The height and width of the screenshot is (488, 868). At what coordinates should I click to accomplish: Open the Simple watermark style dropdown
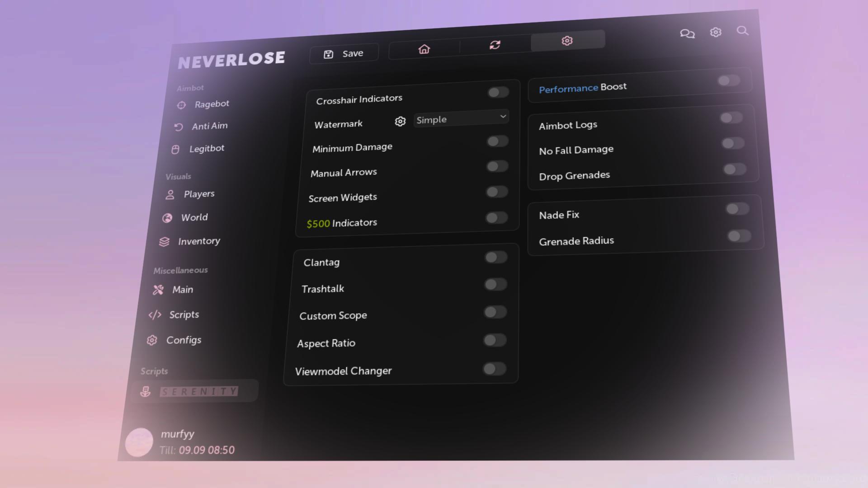[461, 118]
